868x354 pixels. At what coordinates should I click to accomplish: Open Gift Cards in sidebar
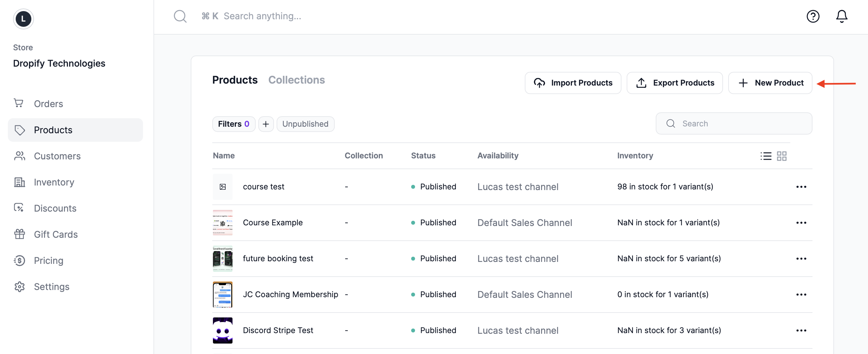click(x=56, y=234)
